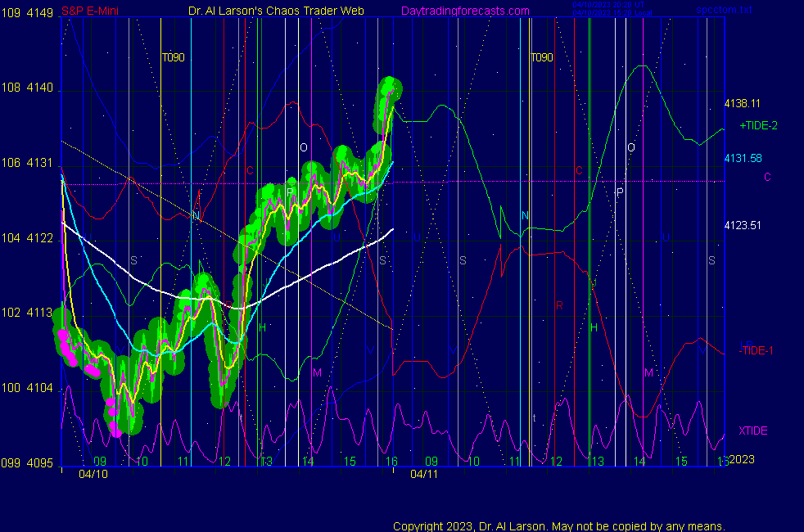Viewport: 804px width, 532px height.
Task: Click the "04/10/2023 20:20 UT" timestamp
Action: [608, 5]
